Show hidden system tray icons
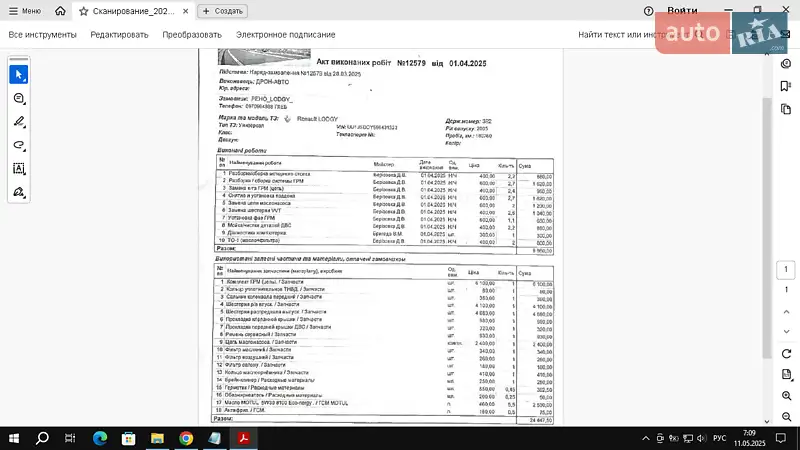 pyautogui.click(x=646, y=438)
